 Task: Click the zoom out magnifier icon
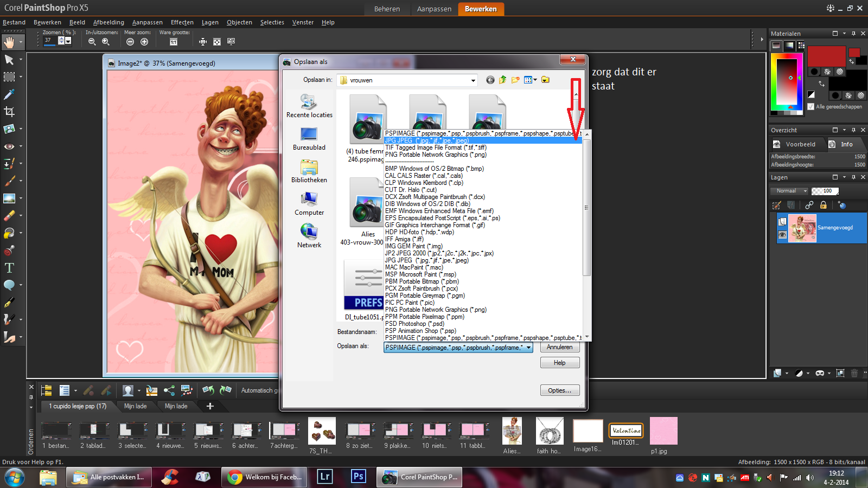tap(92, 42)
